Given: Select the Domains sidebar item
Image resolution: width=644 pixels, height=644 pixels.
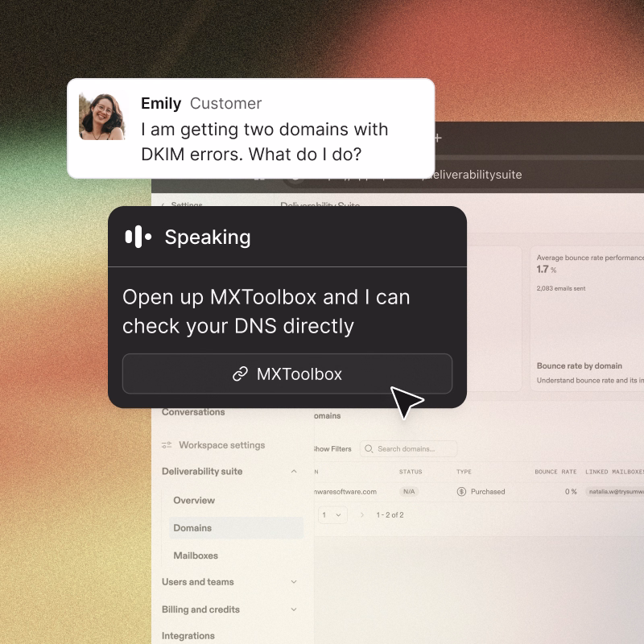Looking at the screenshot, I should coord(236,528).
